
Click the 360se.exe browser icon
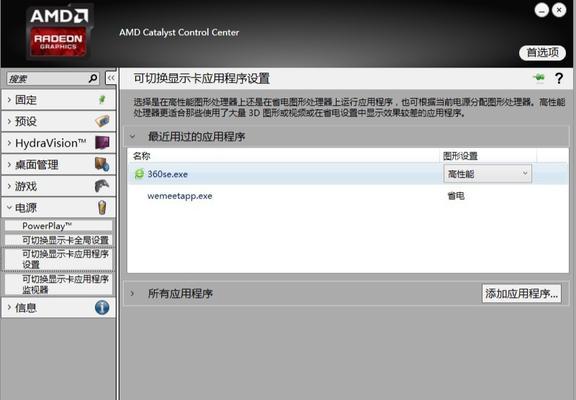[139, 174]
